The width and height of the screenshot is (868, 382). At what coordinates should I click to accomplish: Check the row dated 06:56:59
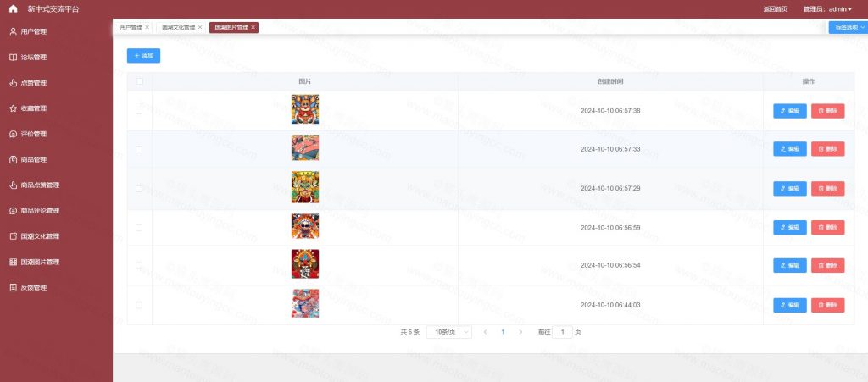139,228
